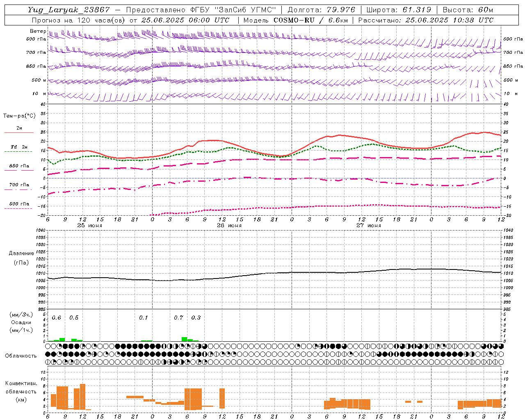Click the 27 июня date label
525x420 pixels.
pyautogui.click(x=369, y=225)
